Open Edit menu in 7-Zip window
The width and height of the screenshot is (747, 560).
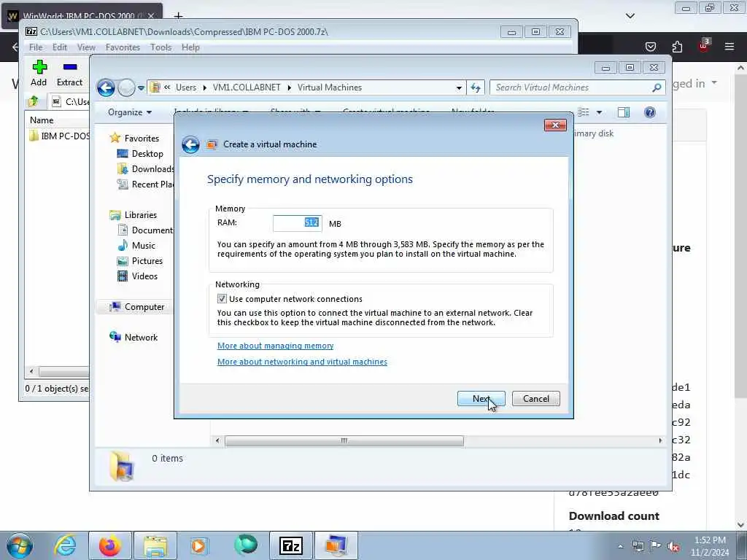point(60,47)
